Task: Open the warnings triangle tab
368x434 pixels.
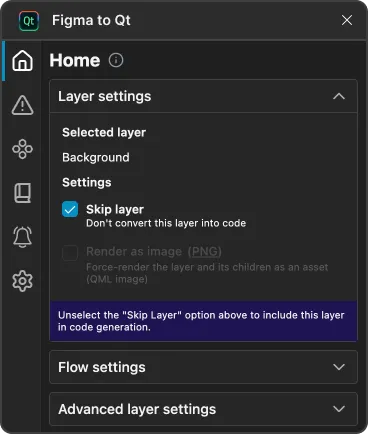Action: click(x=22, y=105)
